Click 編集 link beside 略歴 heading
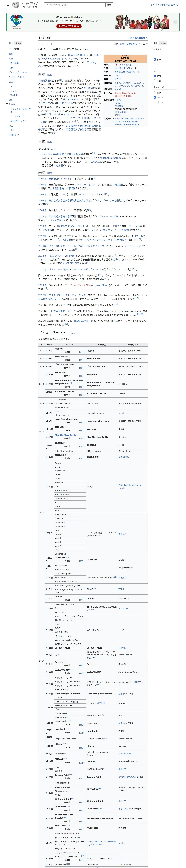Viewport: 186px width, 868px height. [50, 75]
